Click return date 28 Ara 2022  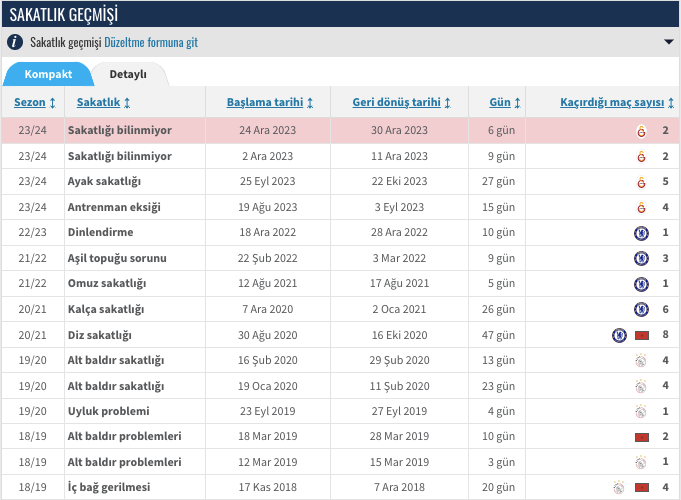point(399,232)
